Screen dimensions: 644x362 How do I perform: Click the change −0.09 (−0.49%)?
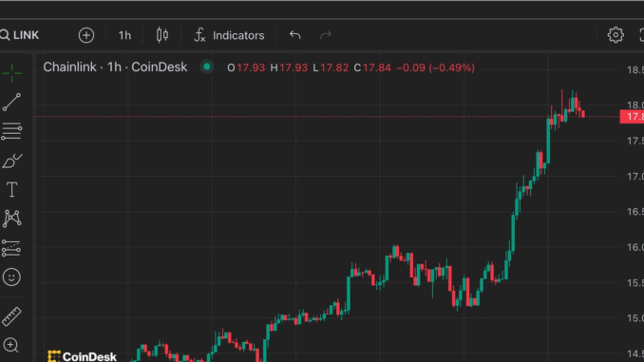435,67
